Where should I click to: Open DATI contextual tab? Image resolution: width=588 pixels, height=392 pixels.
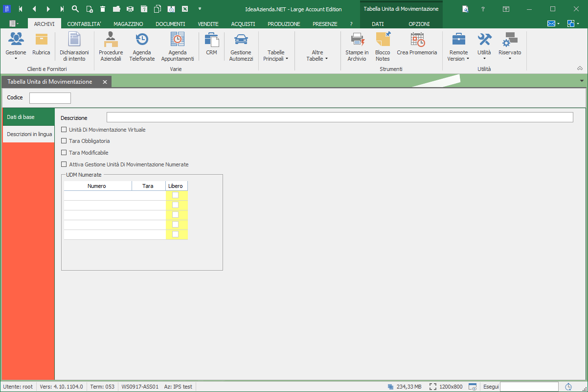(378, 23)
